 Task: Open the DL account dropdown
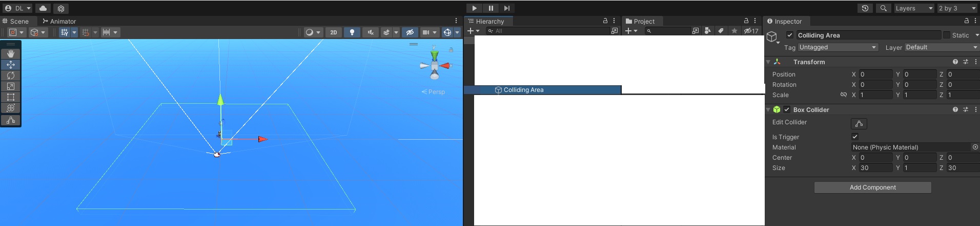pos(18,8)
